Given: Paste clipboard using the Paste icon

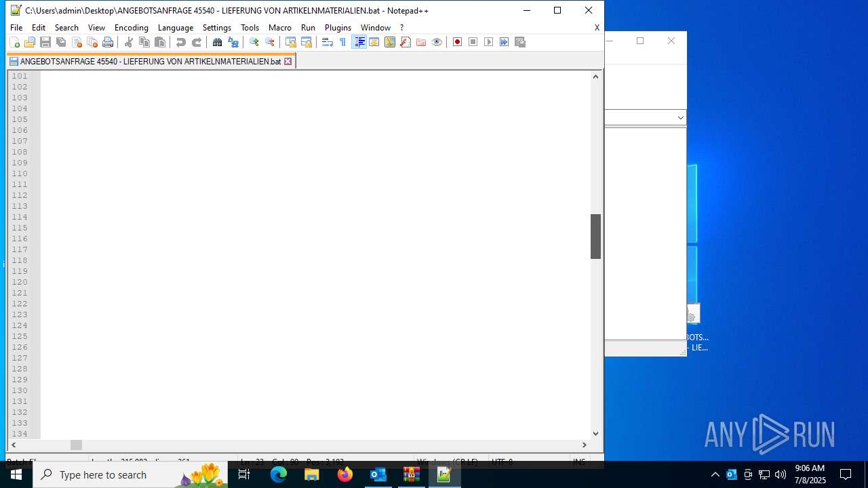Looking at the screenshot, I should (160, 42).
